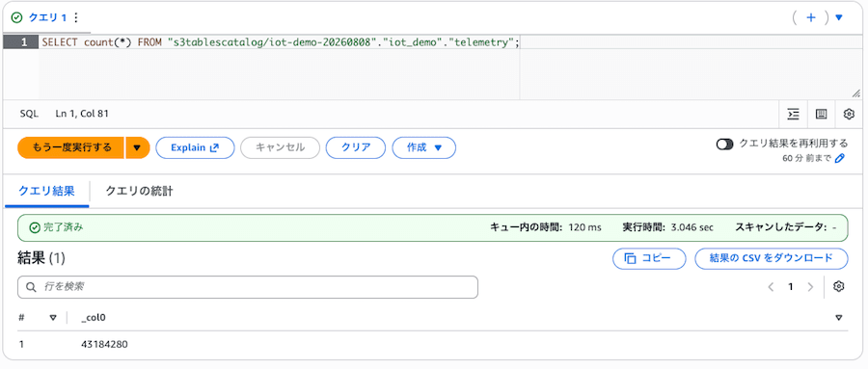Click the スキャンしたデータ label
868x369 pixels.
(781, 227)
